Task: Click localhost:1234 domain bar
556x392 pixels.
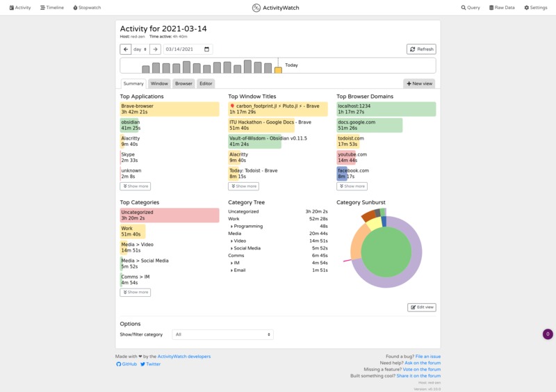Action: point(386,109)
